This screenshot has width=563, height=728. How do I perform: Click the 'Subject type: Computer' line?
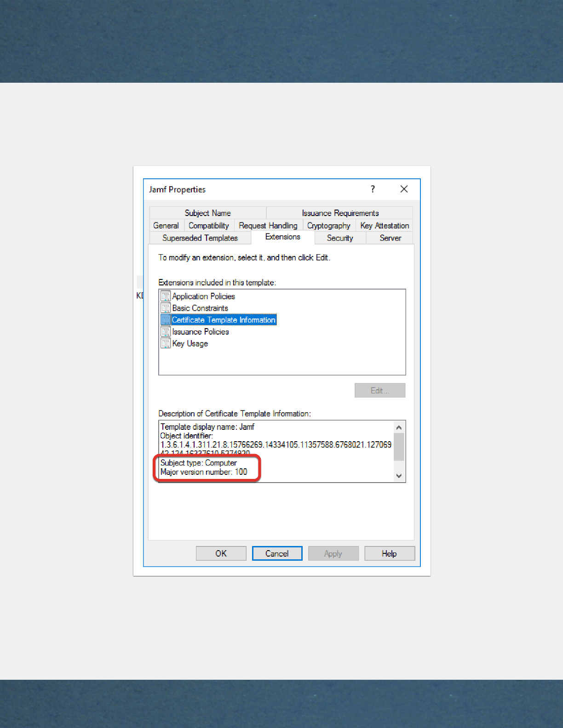click(x=198, y=463)
